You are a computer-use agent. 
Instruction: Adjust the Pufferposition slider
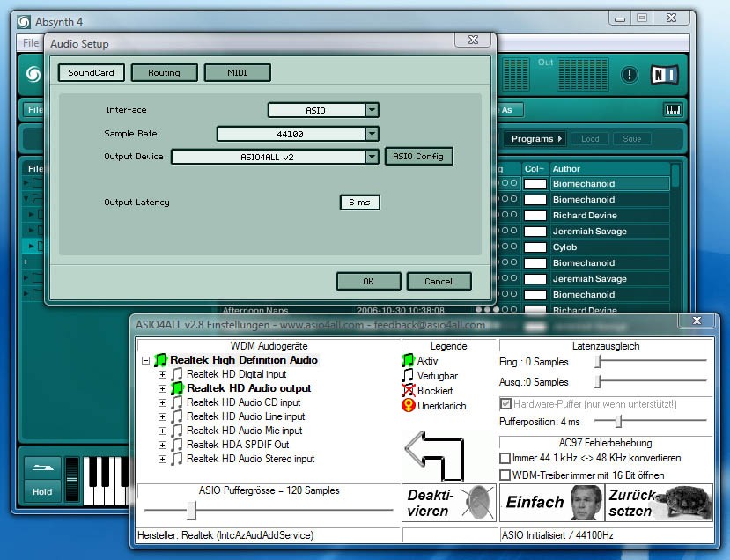(619, 421)
